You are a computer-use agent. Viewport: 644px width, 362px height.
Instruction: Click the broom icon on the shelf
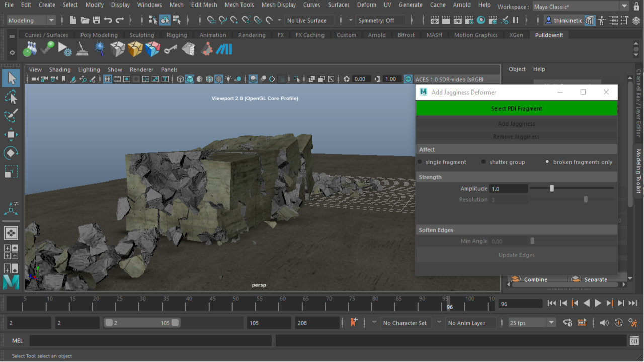click(83, 49)
